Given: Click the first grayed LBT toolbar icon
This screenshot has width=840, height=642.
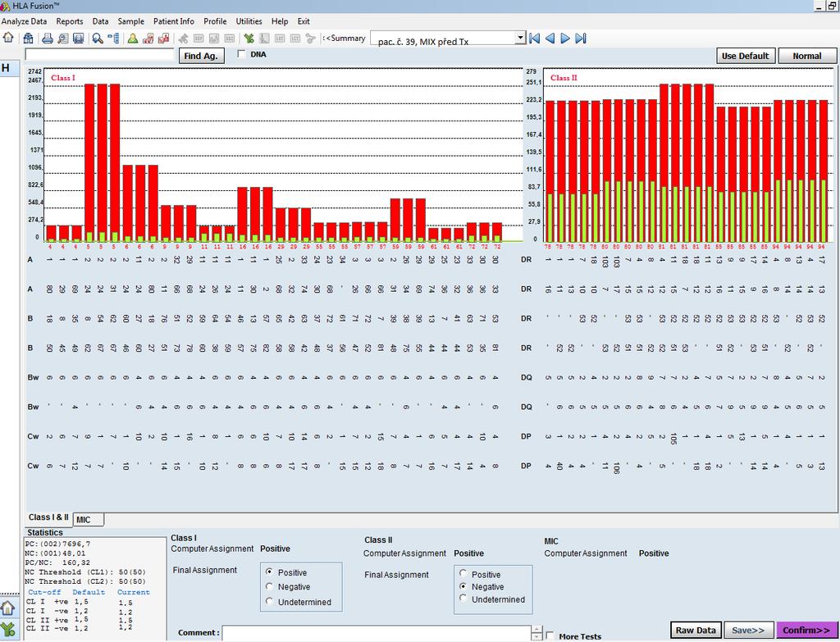Looking at the screenshot, I should [280, 38].
